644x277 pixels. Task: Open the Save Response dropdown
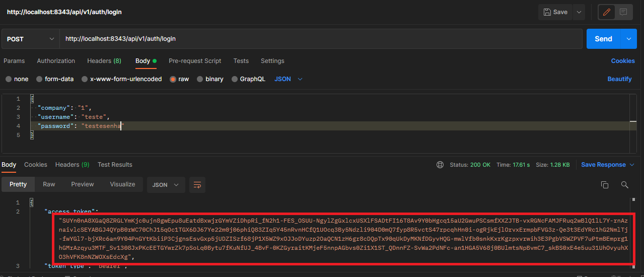coord(608,165)
